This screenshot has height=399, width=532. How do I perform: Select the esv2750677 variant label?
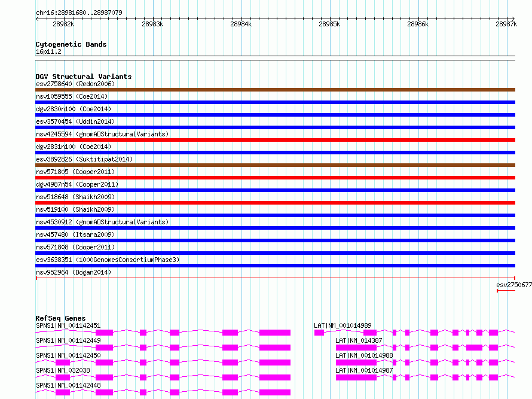tap(513, 285)
